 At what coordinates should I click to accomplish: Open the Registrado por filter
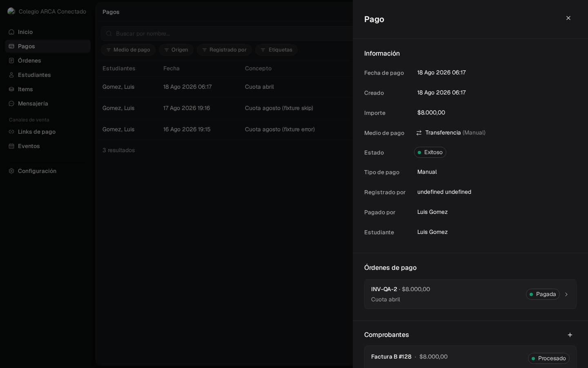click(224, 50)
